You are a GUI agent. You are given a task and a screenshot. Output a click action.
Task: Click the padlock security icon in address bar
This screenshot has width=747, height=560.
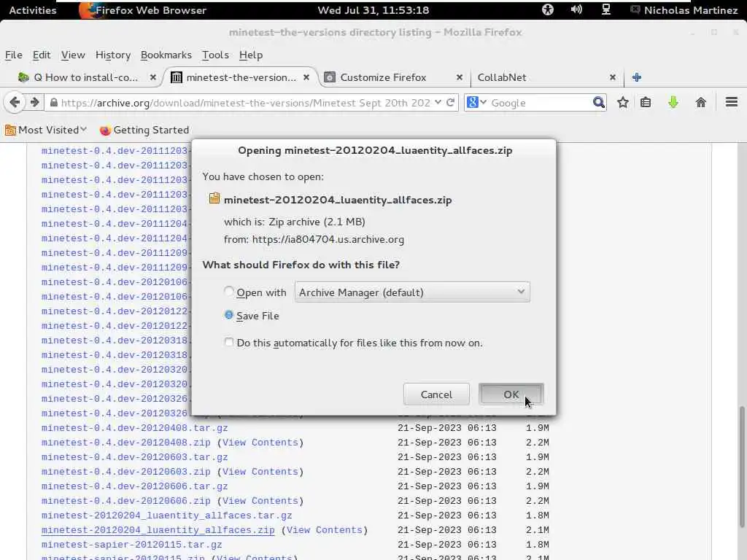[x=54, y=103]
